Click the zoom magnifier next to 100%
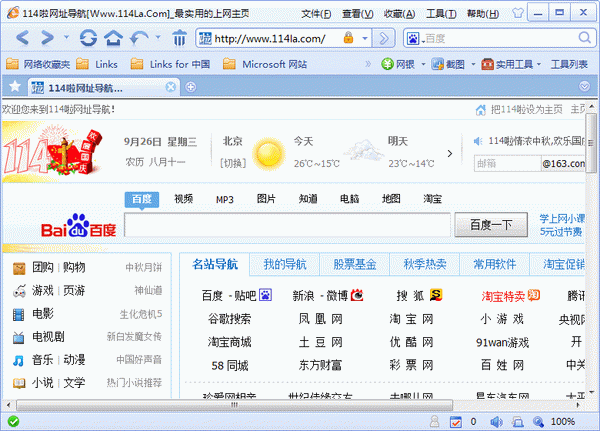 (538, 422)
